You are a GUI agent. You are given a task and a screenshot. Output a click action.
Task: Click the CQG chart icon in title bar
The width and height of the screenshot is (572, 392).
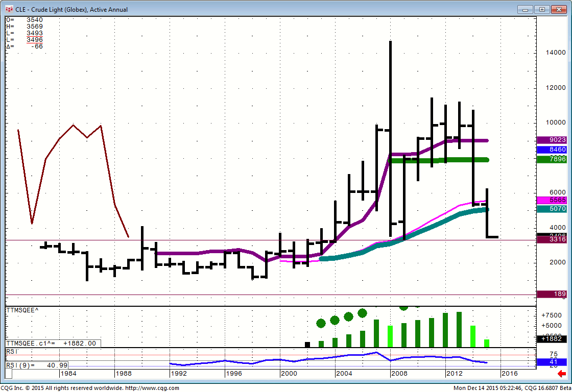tap(9, 9)
